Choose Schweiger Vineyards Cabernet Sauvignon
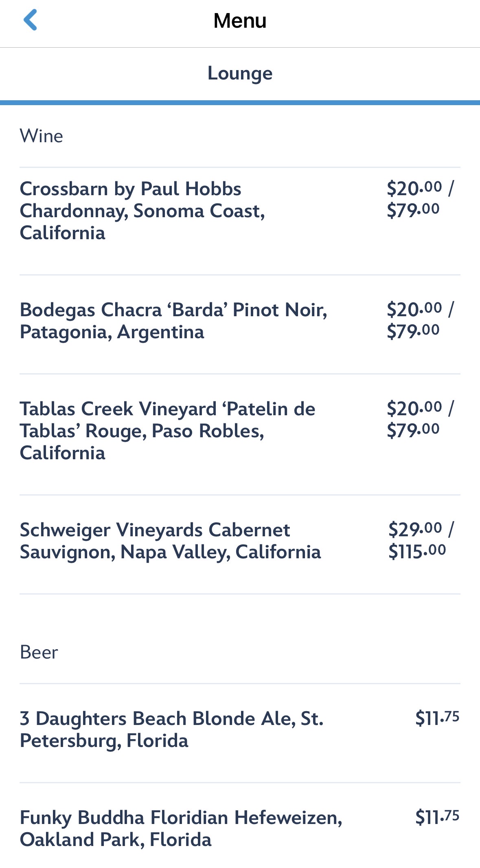480x868 pixels. click(x=170, y=541)
